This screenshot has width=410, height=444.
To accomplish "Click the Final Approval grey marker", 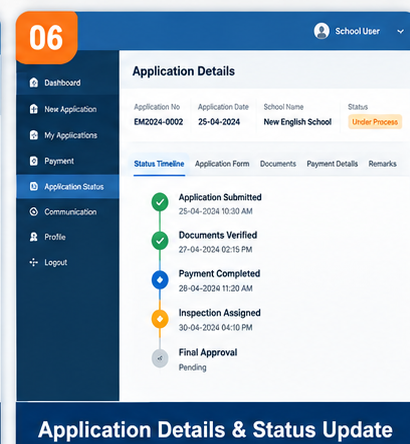I will click(x=160, y=358).
